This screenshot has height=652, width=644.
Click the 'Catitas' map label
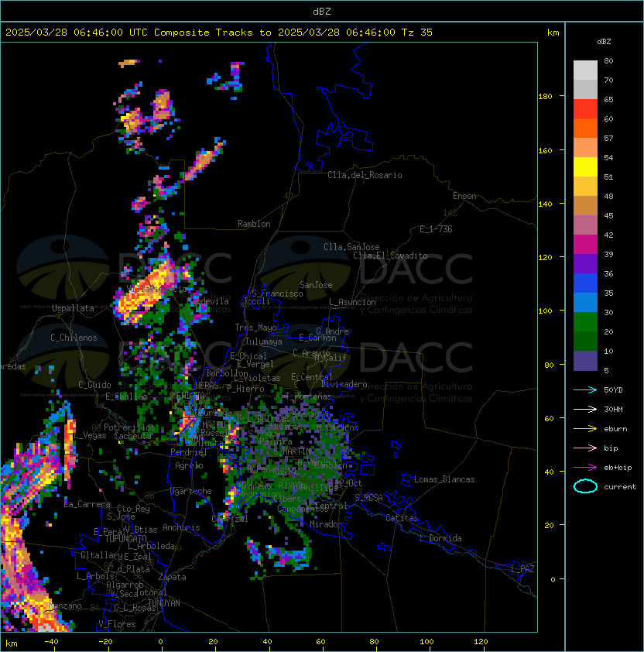[x=402, y=518]
